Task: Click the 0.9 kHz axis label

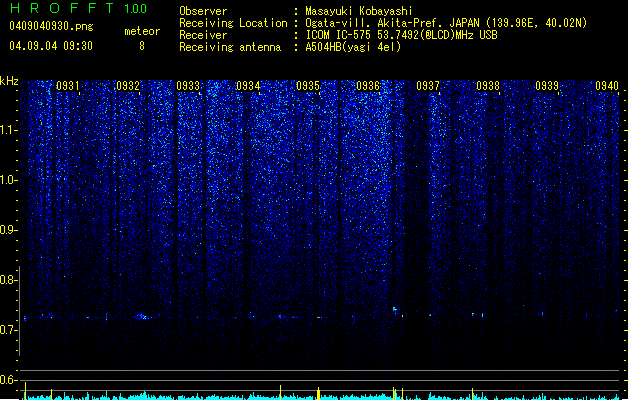Action: coord(9,230)
